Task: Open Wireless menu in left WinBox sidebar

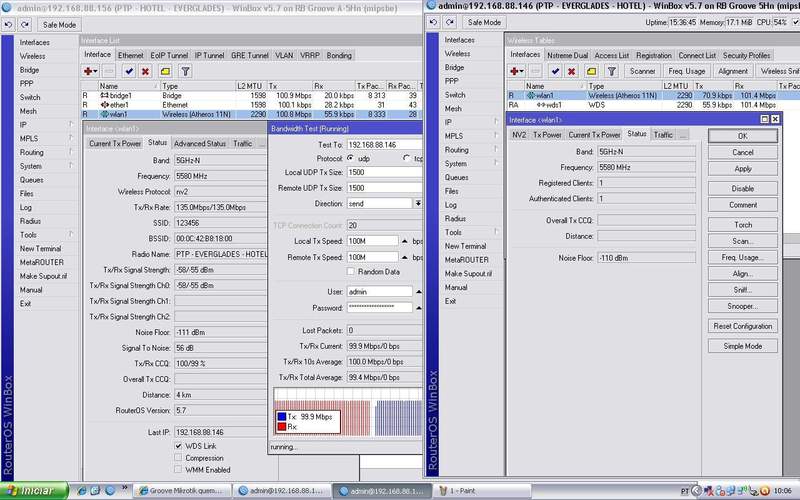Action: [33, 56]
